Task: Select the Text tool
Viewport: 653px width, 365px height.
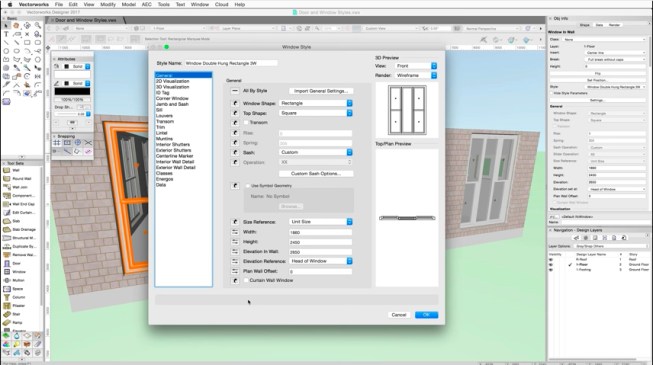Action: point(6,34)
